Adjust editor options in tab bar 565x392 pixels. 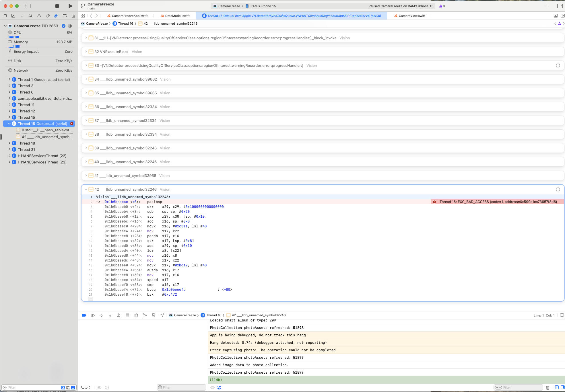pos(556,16)
